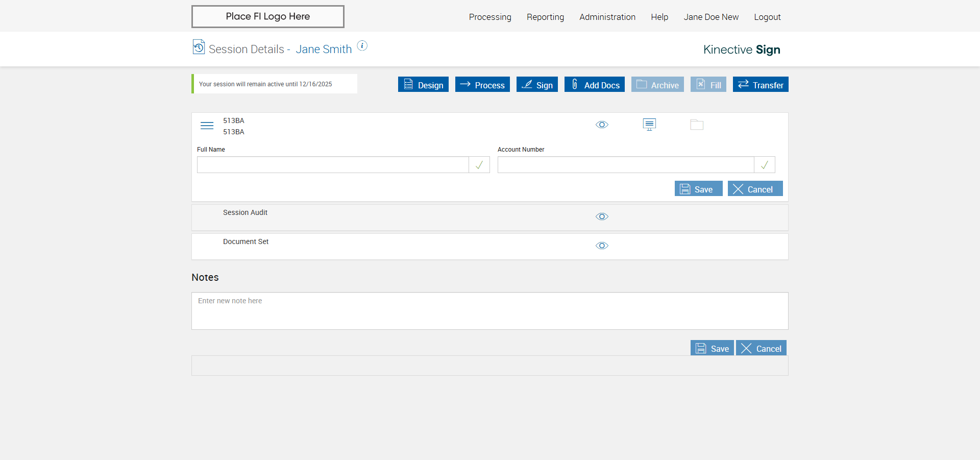Image resolution: width=980 pixels, height=460 pixels.
Task: Expand the Session Audit row
Action: pos(245,212)
